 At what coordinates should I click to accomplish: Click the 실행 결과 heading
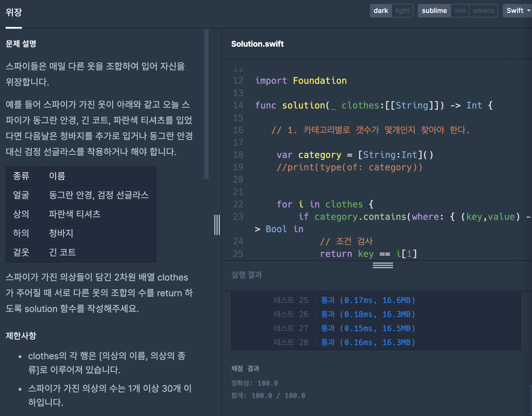247,275
